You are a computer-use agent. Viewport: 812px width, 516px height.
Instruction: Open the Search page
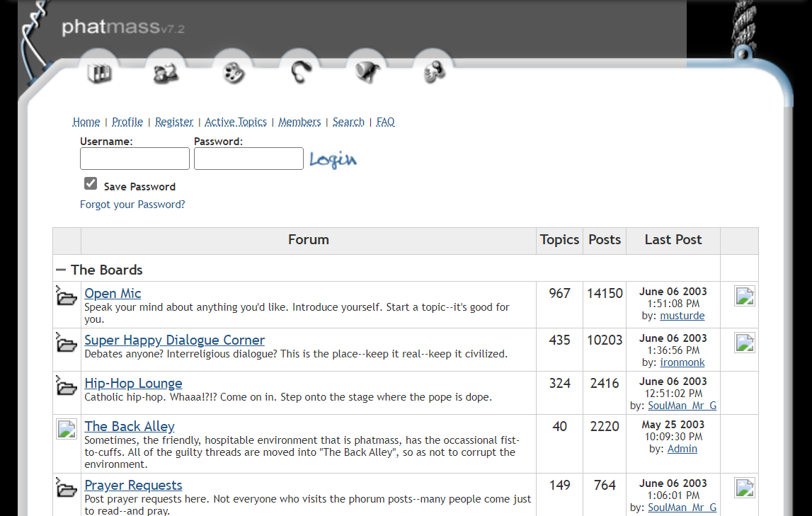[348, 122]
